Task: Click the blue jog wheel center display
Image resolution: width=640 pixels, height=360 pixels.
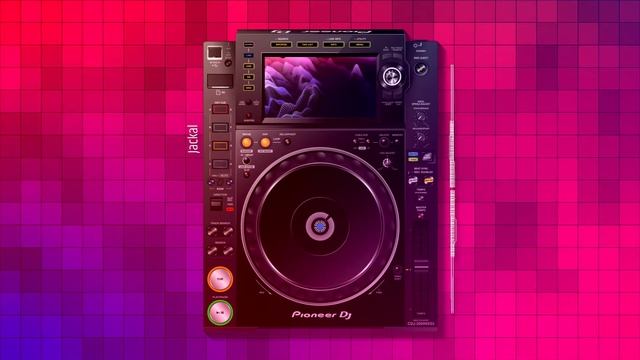Action: (x=320, y=226)
